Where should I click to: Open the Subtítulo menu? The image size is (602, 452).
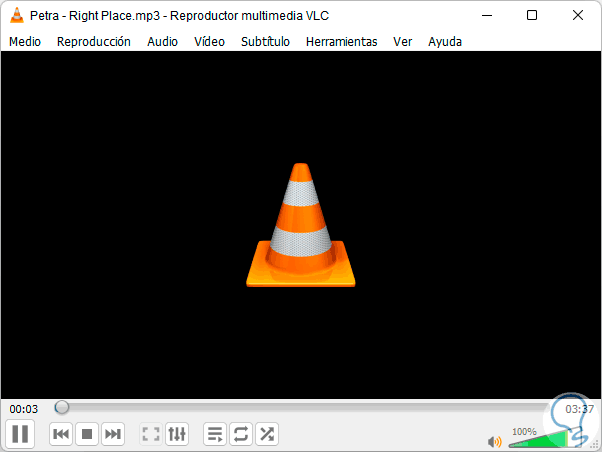[265, 41]
